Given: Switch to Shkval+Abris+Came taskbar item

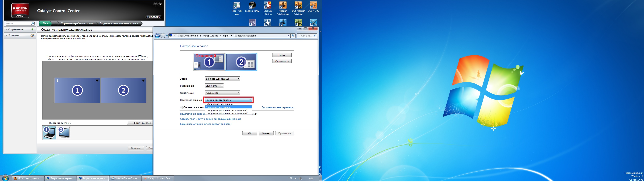Looking at the screenshot, I should (125, 178).
